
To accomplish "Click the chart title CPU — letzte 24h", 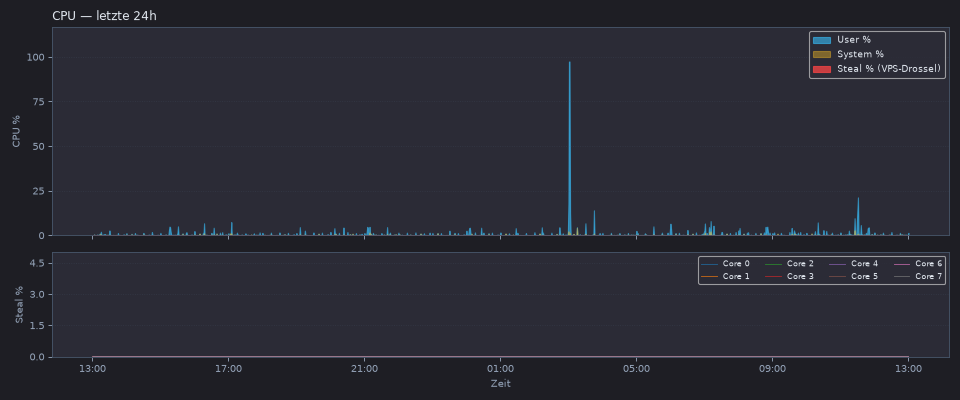I will click(x=105, y=16).
